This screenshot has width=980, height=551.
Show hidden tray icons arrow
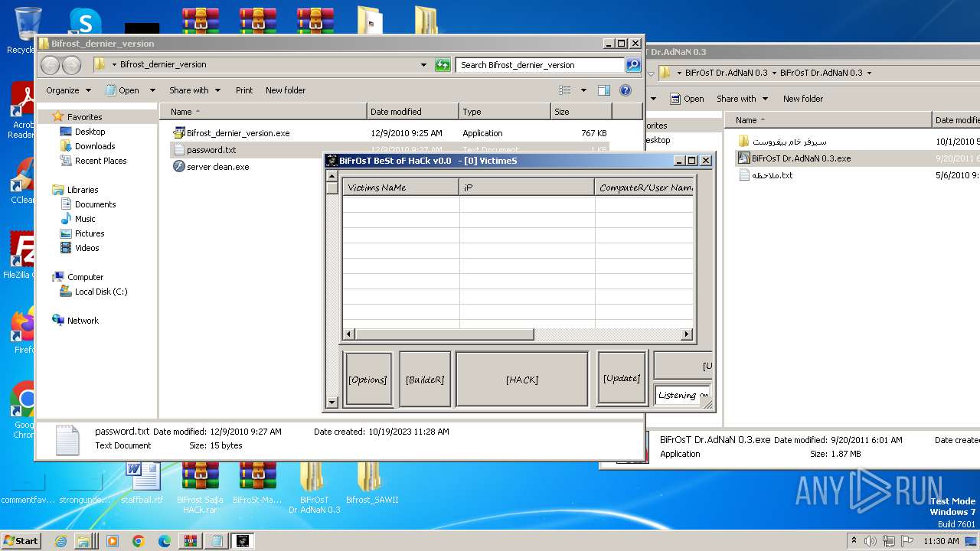click(854, 541)
